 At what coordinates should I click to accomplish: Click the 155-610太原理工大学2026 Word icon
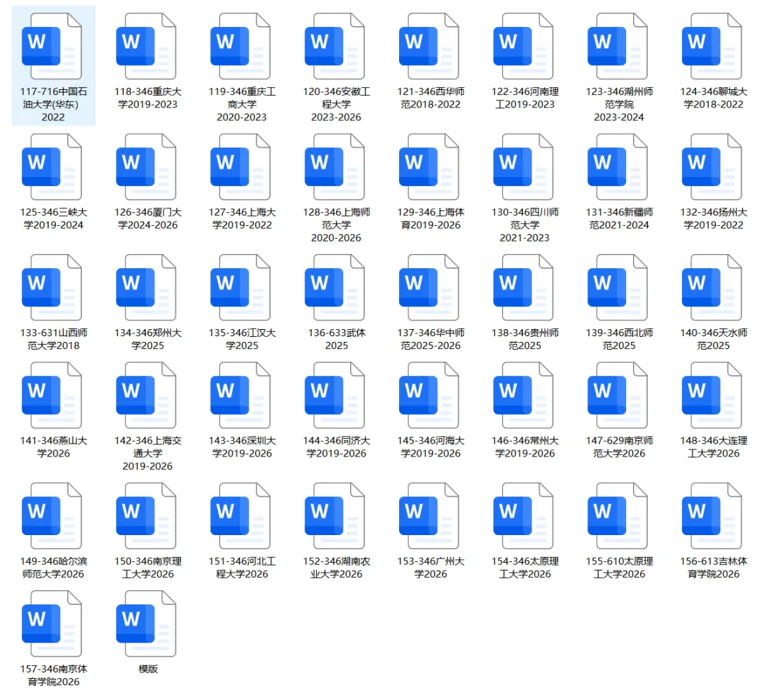coord(618,516)
